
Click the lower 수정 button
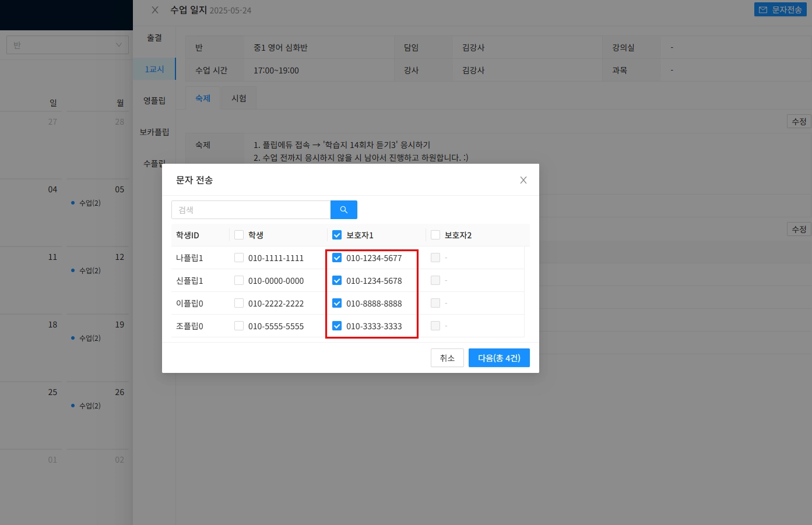799,229
